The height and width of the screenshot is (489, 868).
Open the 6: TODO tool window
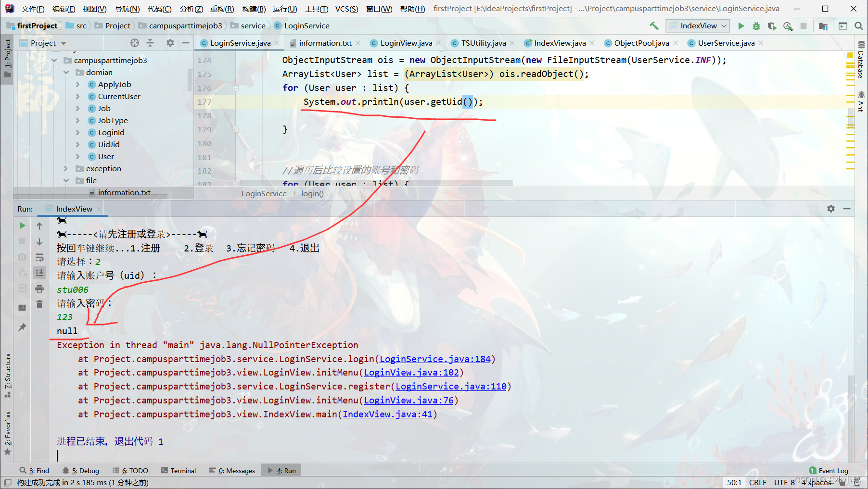click(x=130, y=471)
